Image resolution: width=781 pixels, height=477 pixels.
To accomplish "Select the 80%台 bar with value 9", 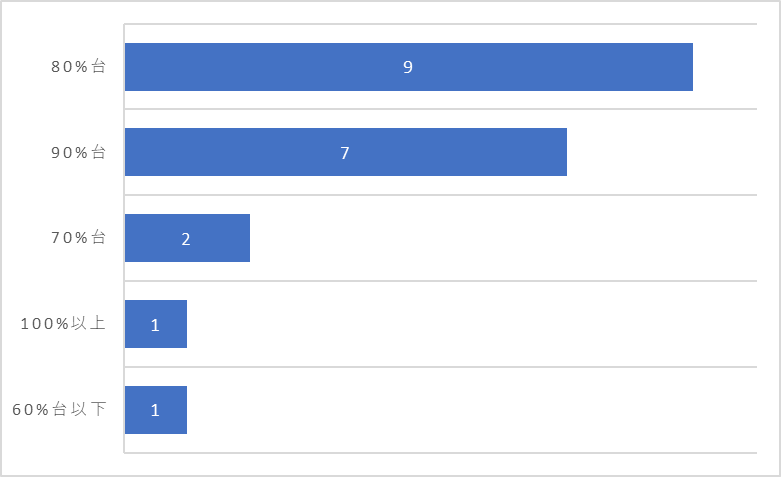I will click(x=408, y=67).
